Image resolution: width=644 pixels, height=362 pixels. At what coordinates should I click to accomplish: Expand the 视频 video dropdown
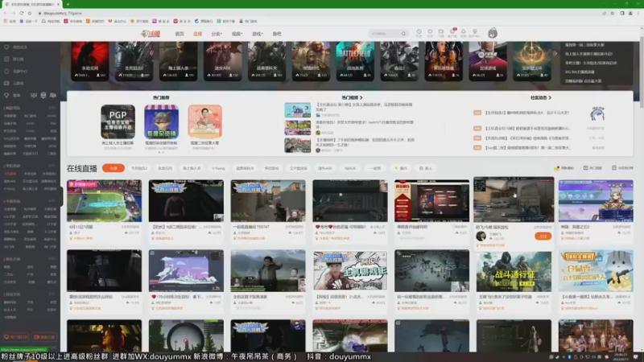[237, 34]
